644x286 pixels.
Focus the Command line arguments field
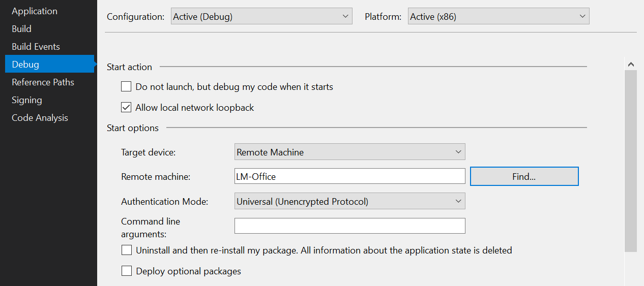pos(349,226)
